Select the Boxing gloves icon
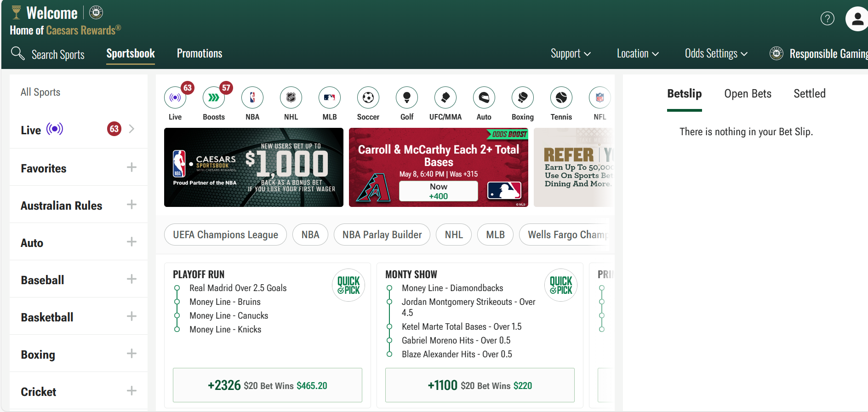 (523, 97)
